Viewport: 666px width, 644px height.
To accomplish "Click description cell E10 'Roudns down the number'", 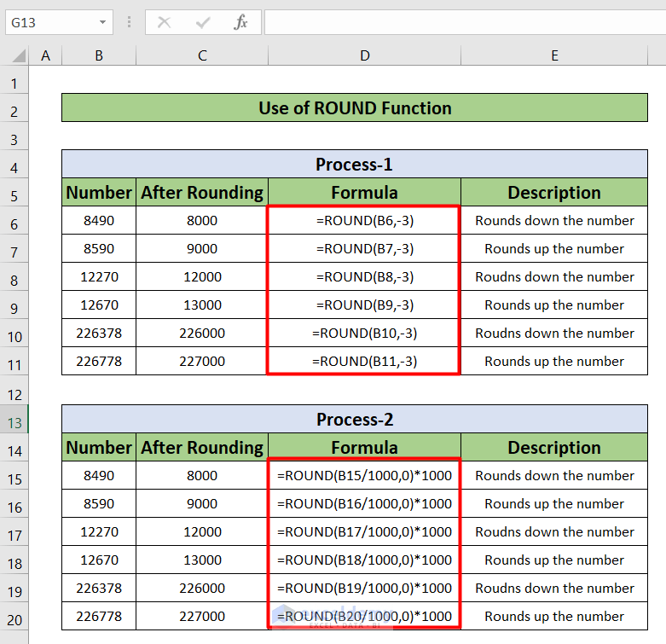I will 554,333.
